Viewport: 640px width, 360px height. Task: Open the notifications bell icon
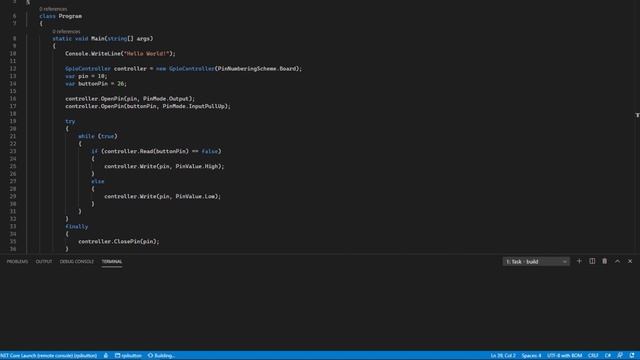coord(632,356)
